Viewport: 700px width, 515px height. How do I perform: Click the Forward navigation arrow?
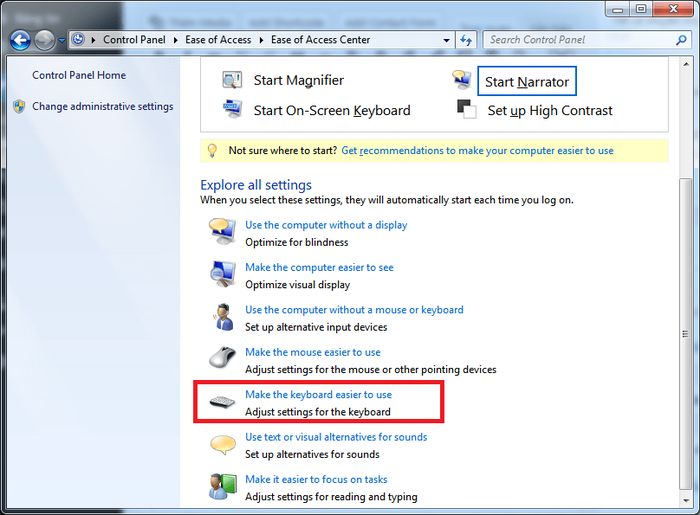point(45,41)
